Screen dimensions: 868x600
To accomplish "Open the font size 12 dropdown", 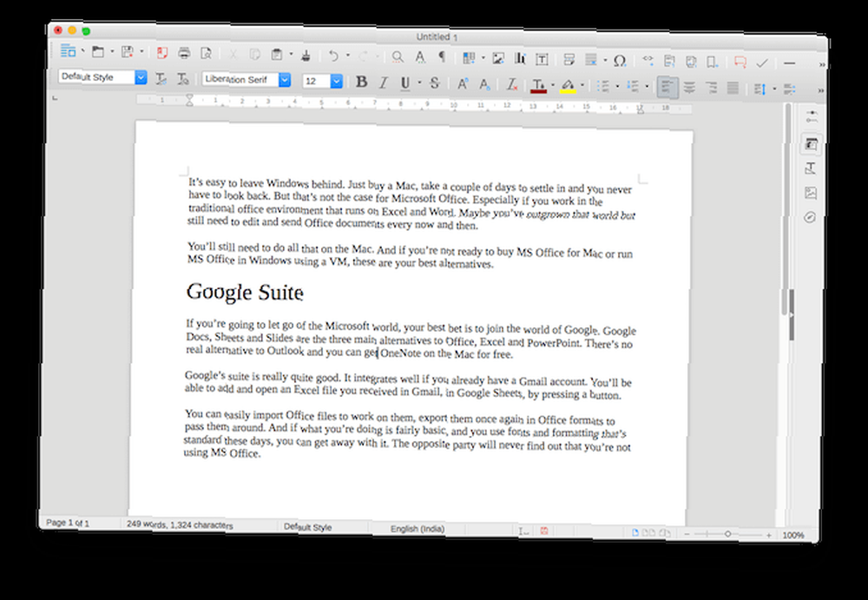I will [x=336, y=82].
